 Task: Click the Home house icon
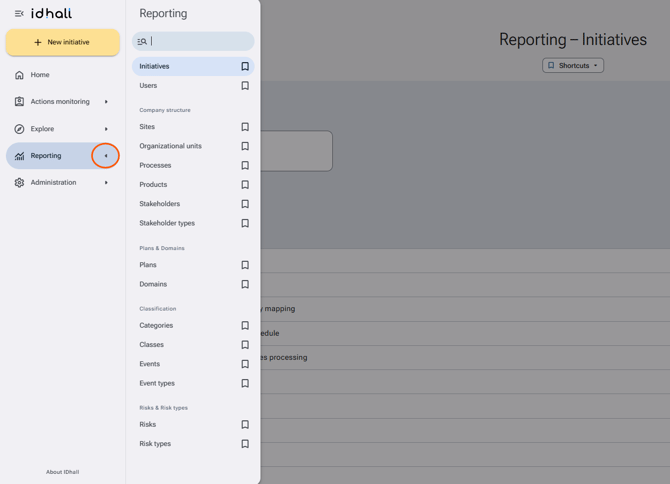pyautogui.click(x=19, y=75)
